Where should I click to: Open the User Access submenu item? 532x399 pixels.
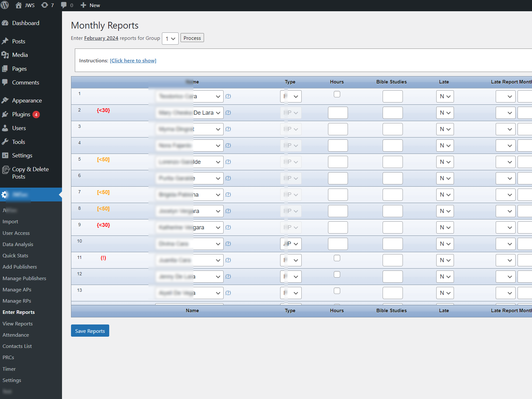pos(16,233)
